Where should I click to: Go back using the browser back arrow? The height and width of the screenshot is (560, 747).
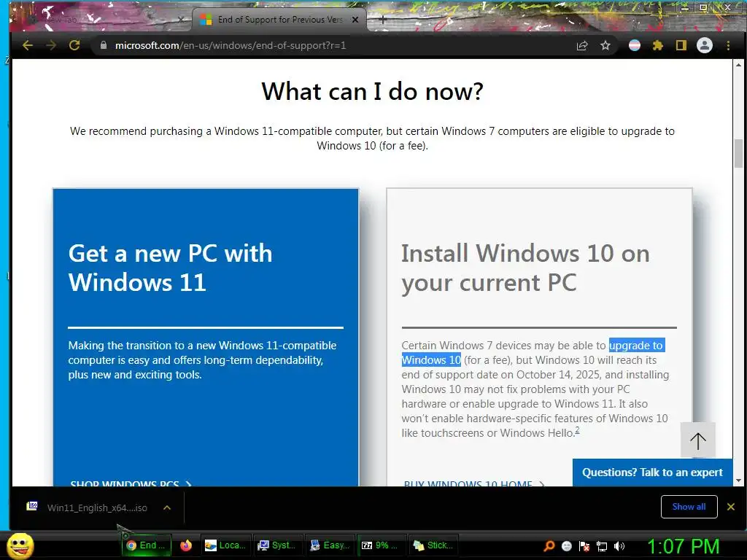point(28,45)
